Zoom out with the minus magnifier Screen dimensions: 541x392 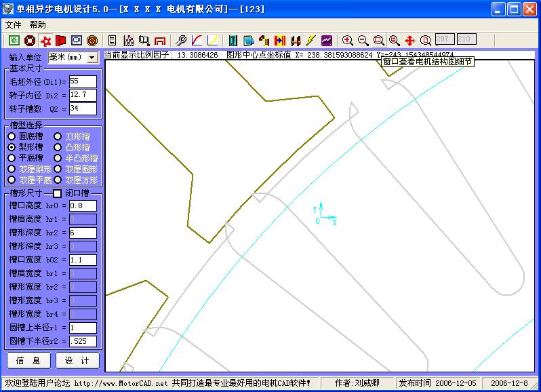coord(363,41)
